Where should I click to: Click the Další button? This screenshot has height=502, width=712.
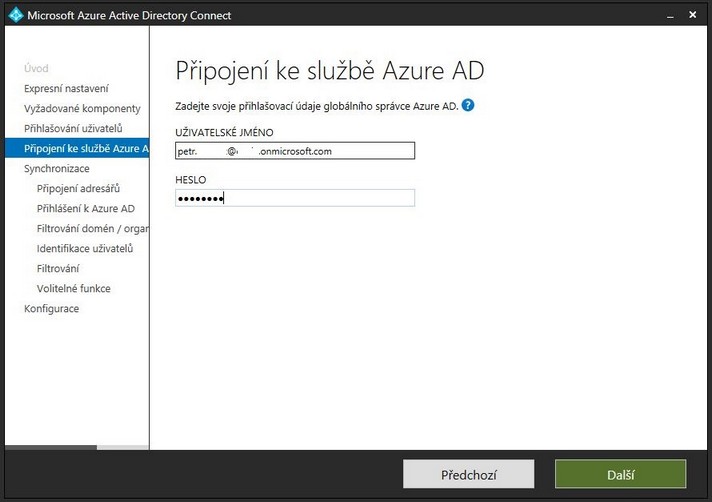pyautogui.click(x=620, y=474)
